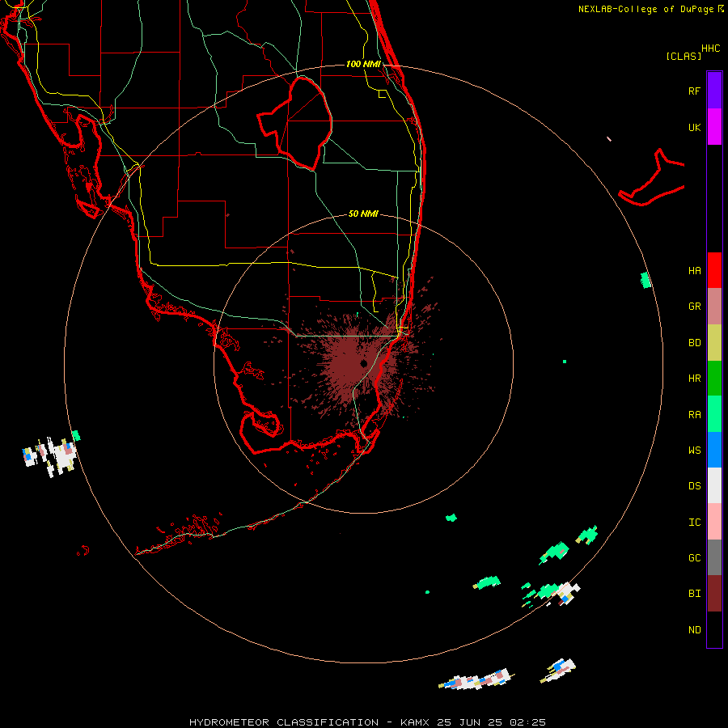728x728 pixels.
Task: Click the BI dark red legend swatch
Action: click(x=714, y=594)
